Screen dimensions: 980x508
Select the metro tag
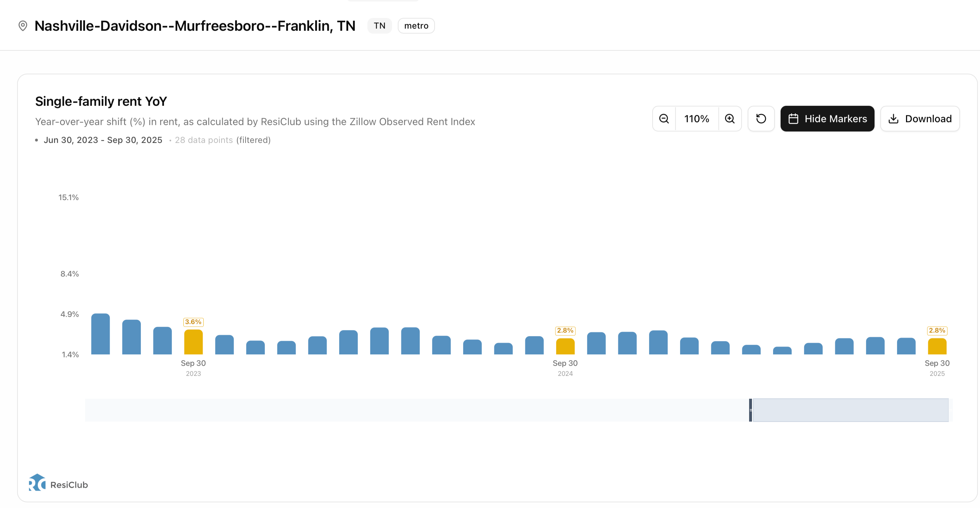(x=416, y=26)
